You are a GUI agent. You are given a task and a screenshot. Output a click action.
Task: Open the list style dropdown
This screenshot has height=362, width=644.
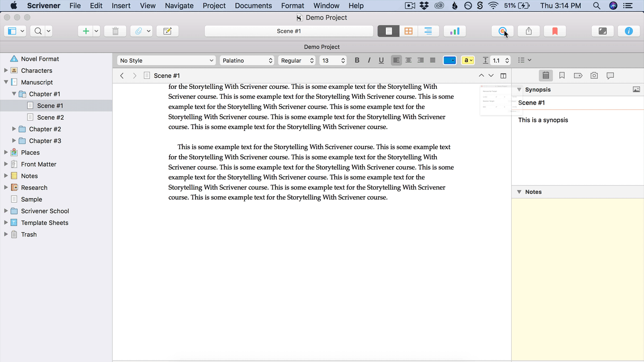point(524,60)
